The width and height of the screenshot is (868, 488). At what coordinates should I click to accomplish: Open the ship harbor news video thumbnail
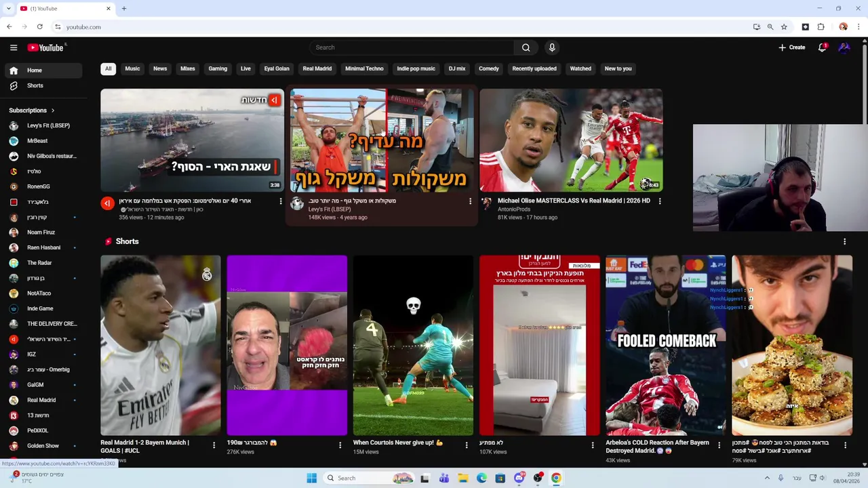pyautogui.click(x=192, y=140)
